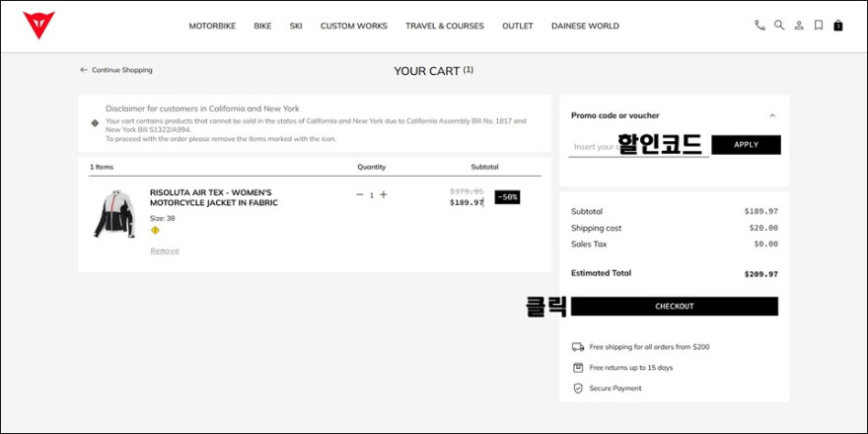Open the CUSTOM WORKS menu
The width and height of the screenshot is (868, 434).
pyautogui.click(x=354, y=26)
